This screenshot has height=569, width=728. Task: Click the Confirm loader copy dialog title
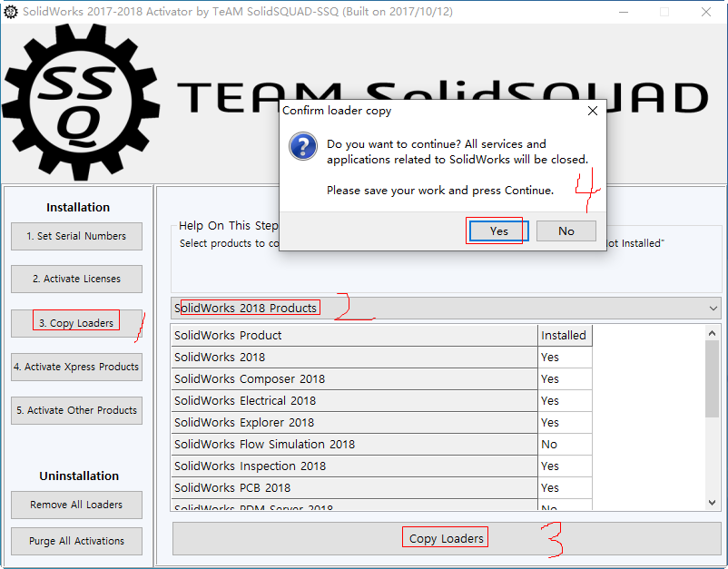tap(337, 111)
